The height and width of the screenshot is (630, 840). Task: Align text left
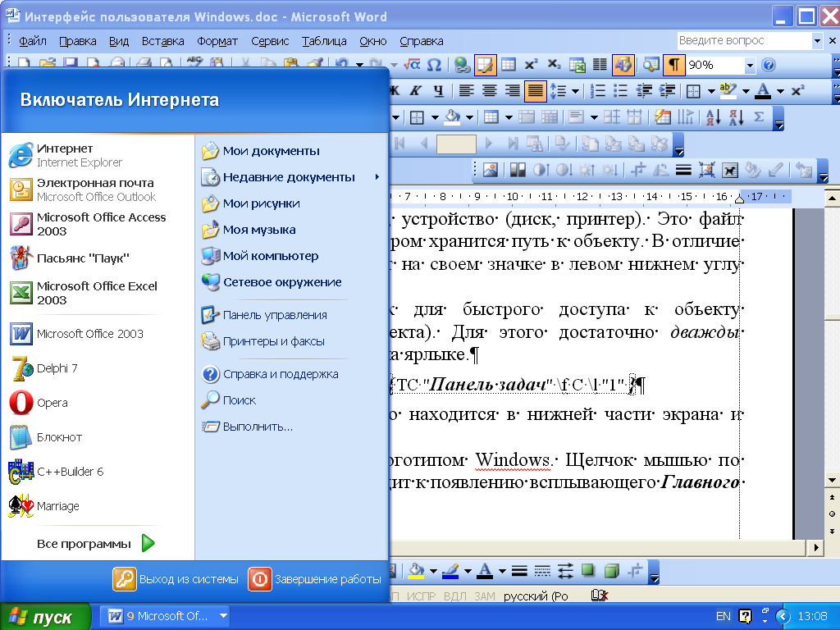466,91
